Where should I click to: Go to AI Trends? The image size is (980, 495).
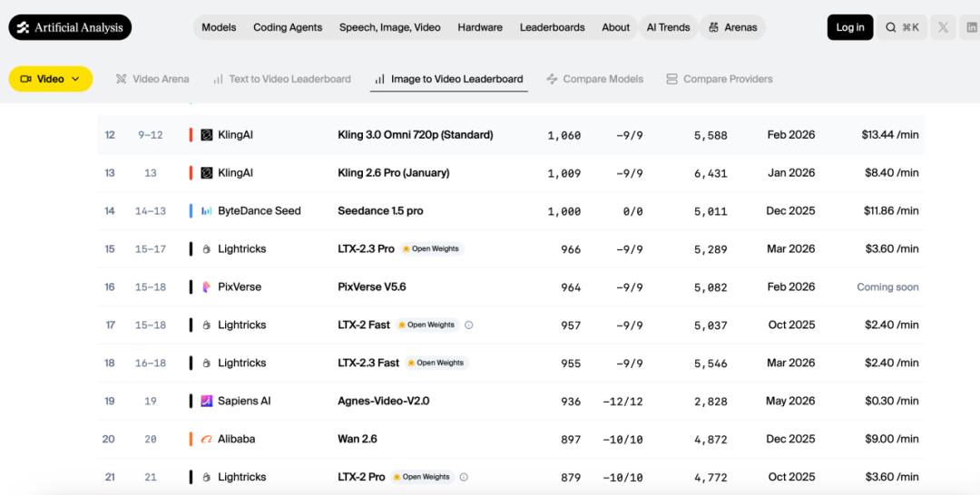[x=668, y=27]
